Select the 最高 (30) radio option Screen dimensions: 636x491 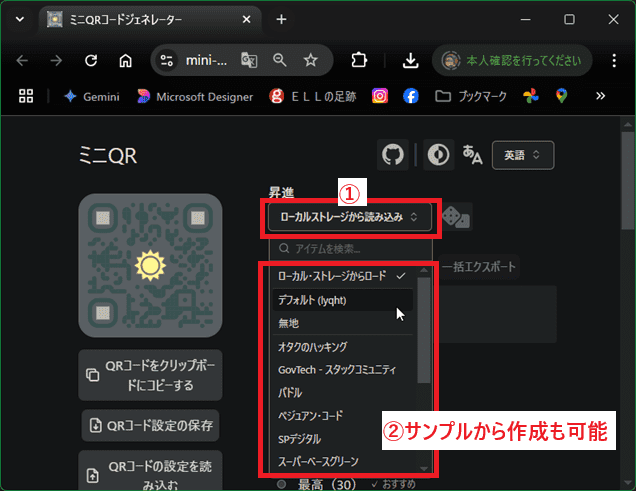pyautogui.click(x=284, y=484)
